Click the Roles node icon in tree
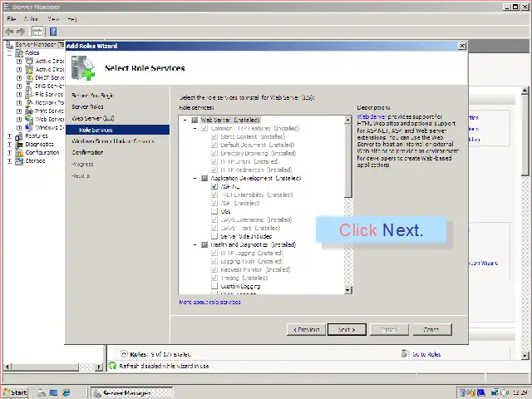532x399 pixels. [x=20, y=53]
